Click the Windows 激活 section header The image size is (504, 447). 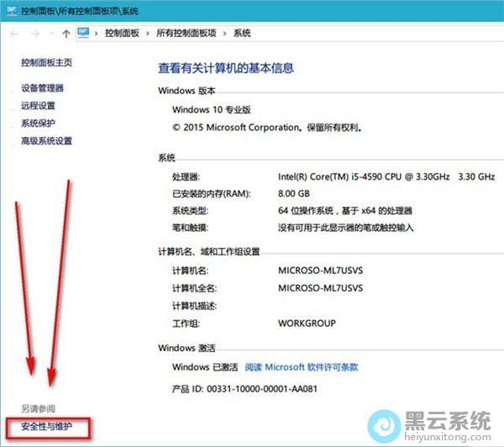coord(186,348)
